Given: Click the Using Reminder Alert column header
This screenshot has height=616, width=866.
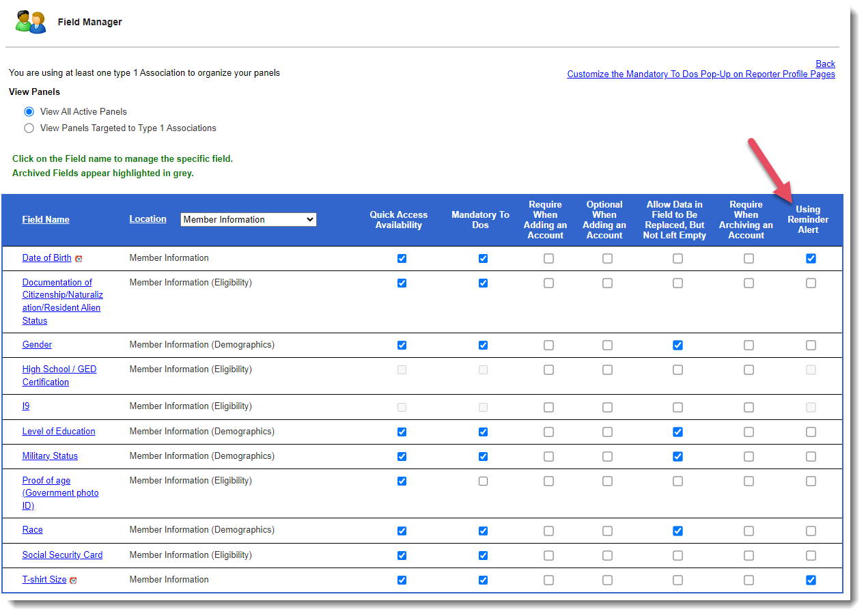Looking at the screenshot, I should (808, 220).
